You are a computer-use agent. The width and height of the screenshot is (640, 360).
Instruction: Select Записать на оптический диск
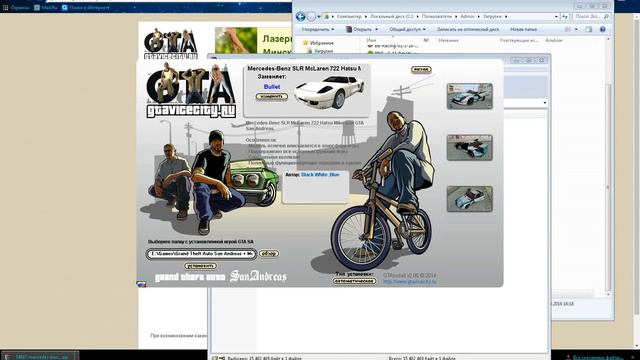[x=468, y=29]
